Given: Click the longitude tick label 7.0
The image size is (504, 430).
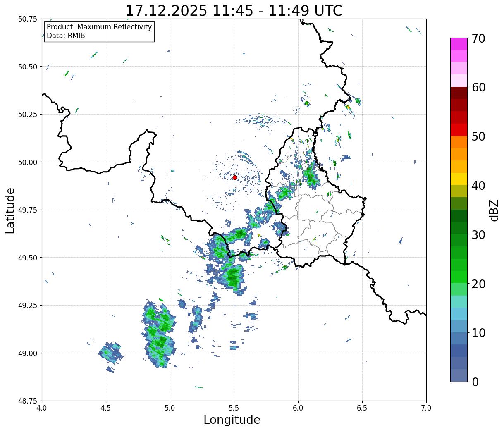Looking at the screenshot, I should [x=427, y=408].
